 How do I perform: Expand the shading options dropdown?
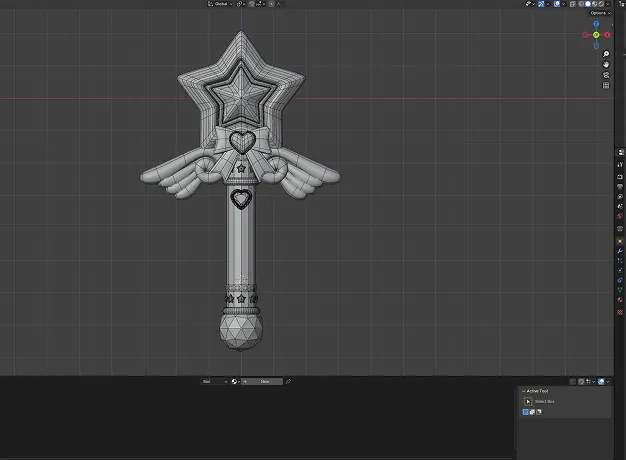point(608,4)
